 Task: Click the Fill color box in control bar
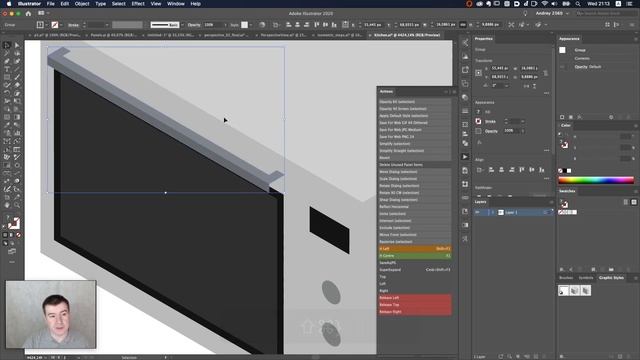[x=40, y=25]
